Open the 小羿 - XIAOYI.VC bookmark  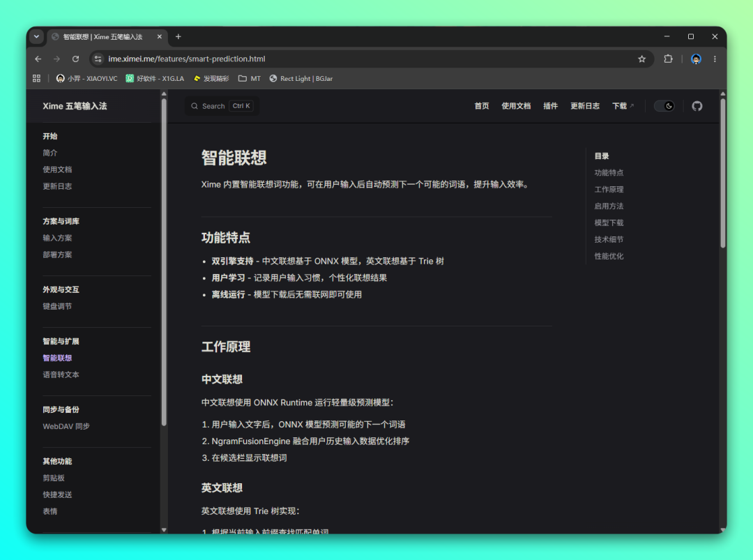(x=87, y=78)
